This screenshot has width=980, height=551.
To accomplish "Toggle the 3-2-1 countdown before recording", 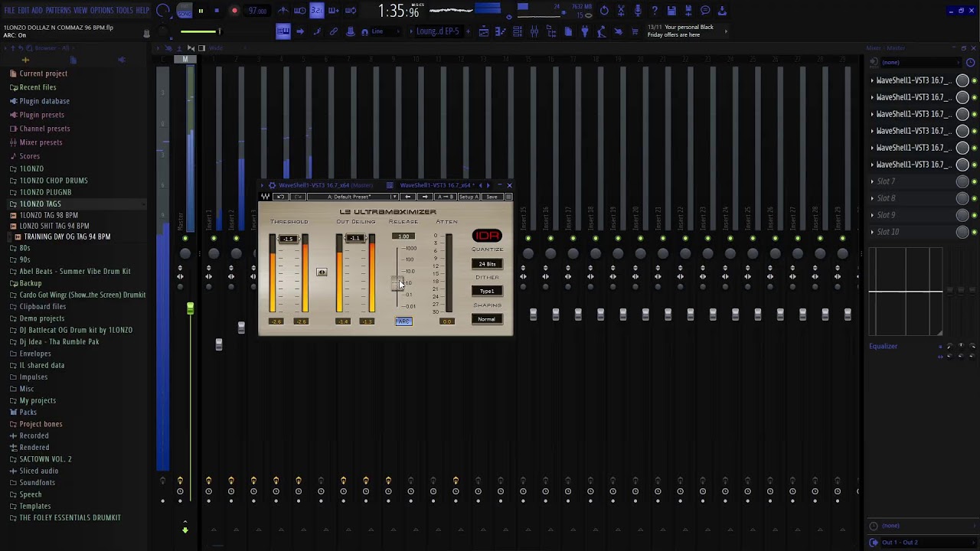I will [317, 11].
